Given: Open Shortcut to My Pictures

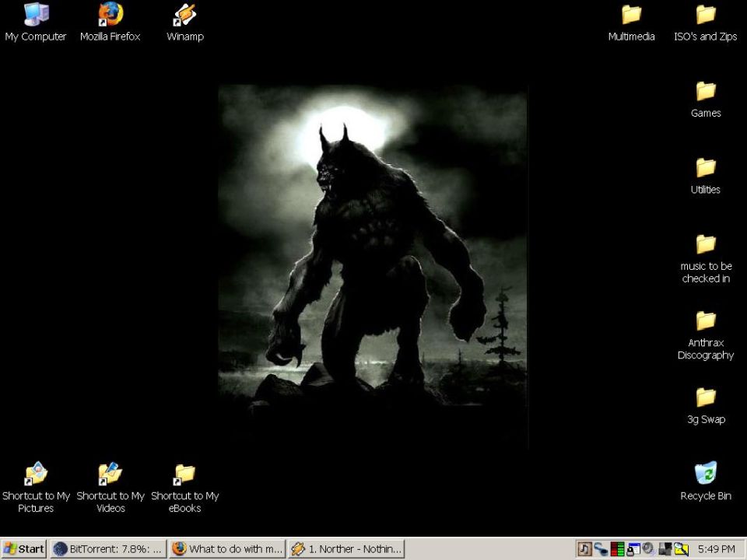Looking at the screenshot, I should 36,487.
